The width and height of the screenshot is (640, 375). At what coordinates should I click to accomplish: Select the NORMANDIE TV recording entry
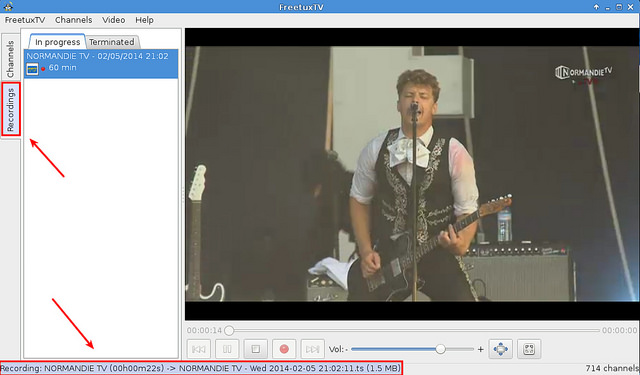(x=101, y=63)
